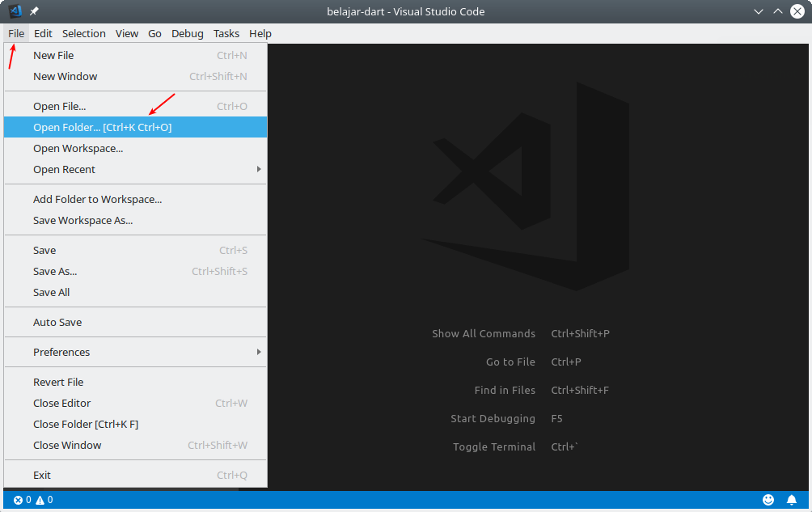Click the smiley feedback icon in status bar
This screenshot has width=812, height=512.
coord(768,500)
